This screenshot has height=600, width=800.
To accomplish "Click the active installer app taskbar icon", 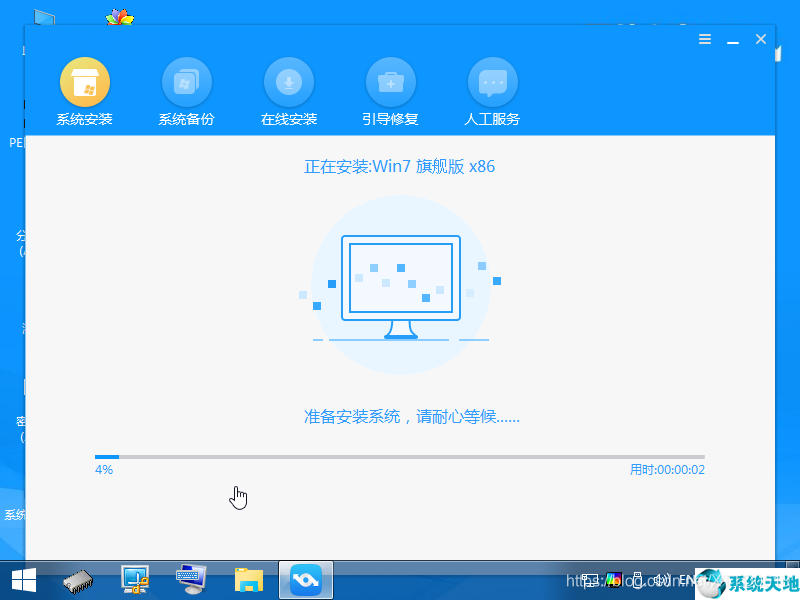I will point(306,580).
